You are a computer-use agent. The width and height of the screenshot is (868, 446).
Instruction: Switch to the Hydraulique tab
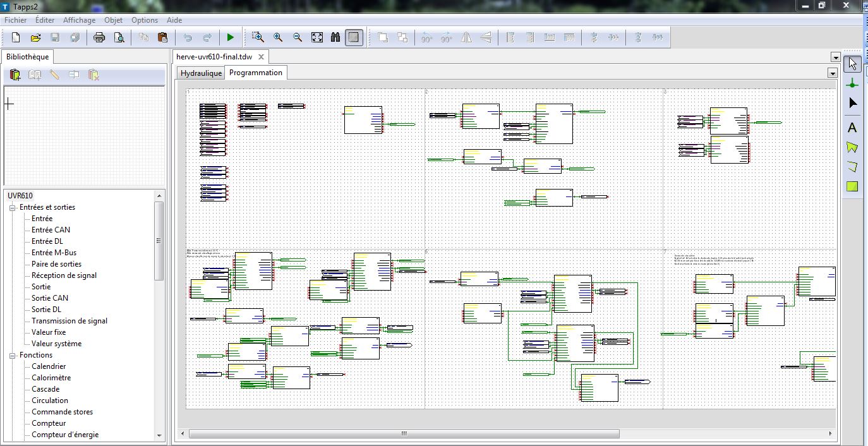tap(201, 73)
